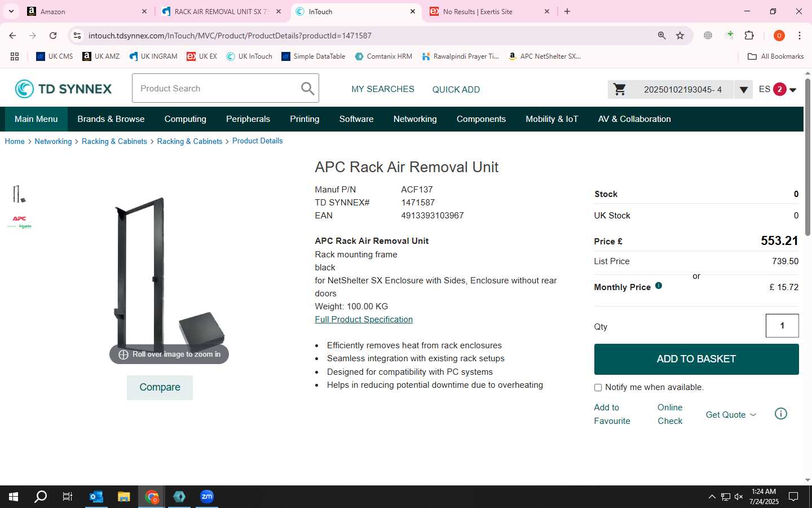Click the Qty input field
Viewport: 812px width, 508px height.
click(x=782, y=326)
